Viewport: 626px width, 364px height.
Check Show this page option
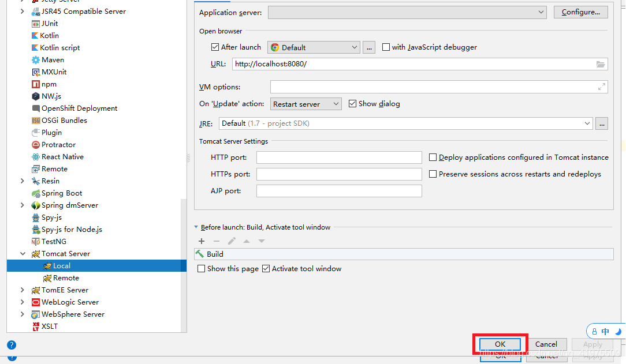pyautogui.click(x=201, y=269)
